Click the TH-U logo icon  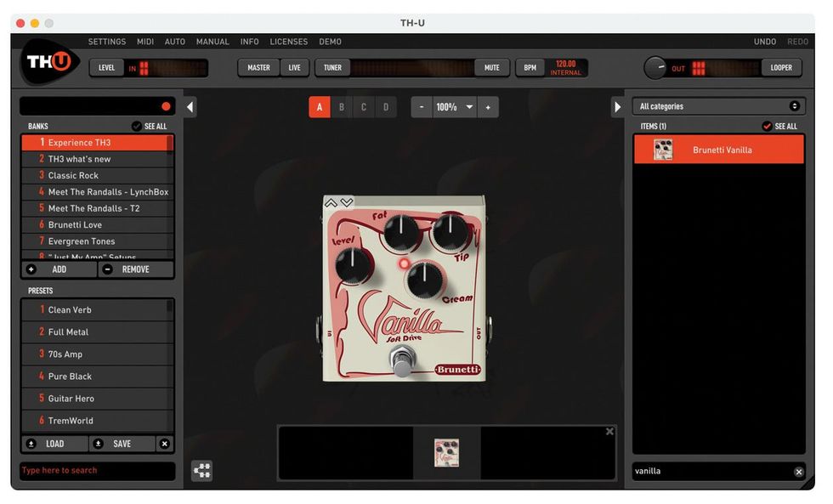tap(49, 62)
